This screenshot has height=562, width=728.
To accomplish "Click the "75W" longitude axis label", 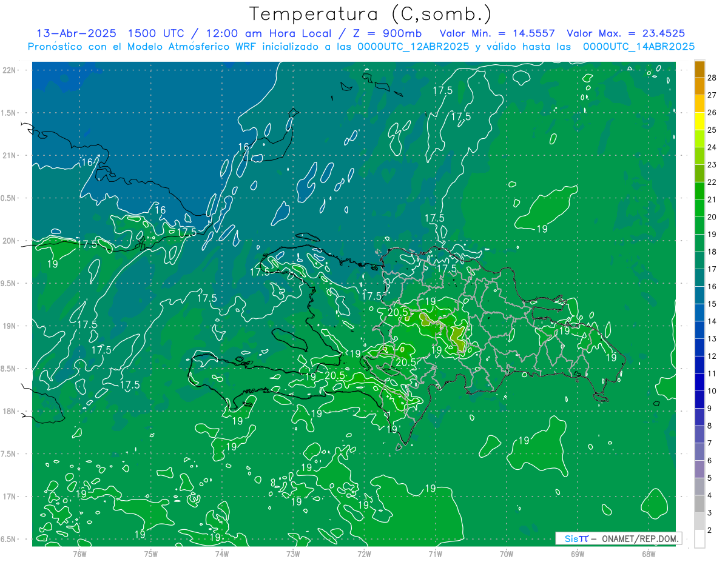I will tap(151, 554).
